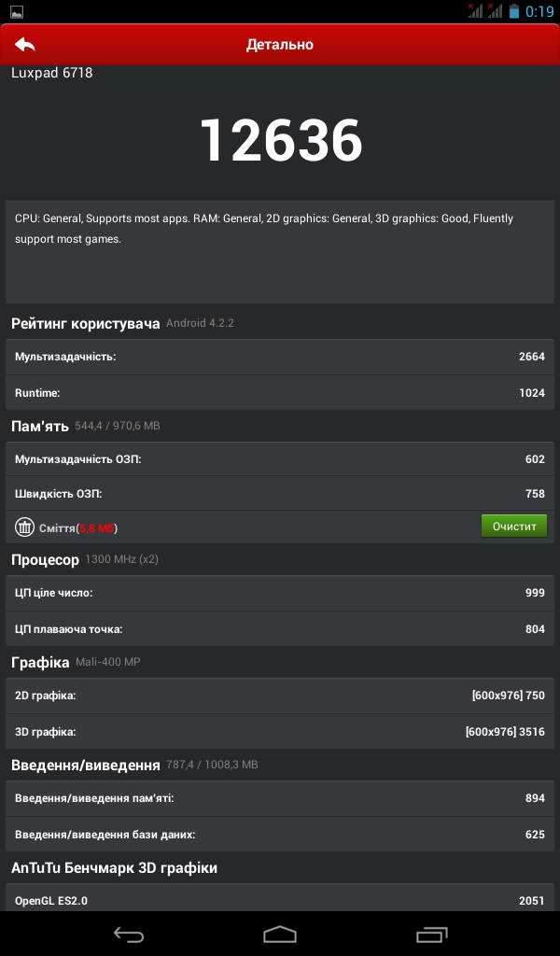
Task: Select the OpenGL ES2.0 row
Action: (280, 898)
